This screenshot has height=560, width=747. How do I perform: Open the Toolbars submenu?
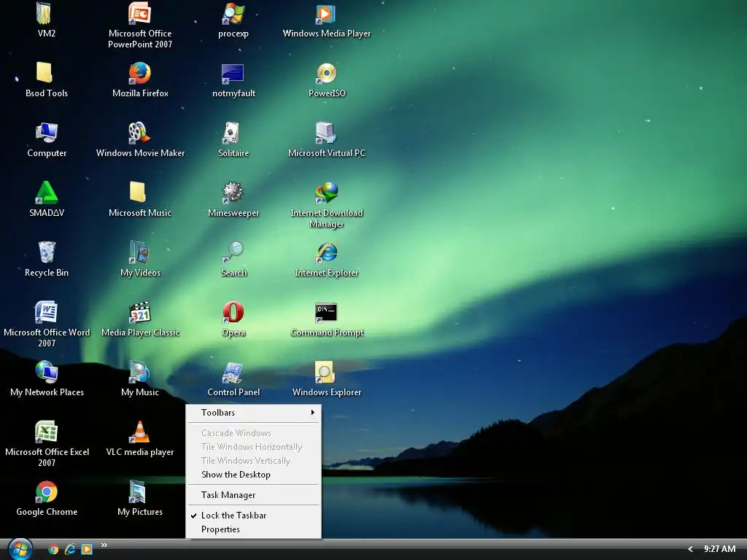click(253, 413)
